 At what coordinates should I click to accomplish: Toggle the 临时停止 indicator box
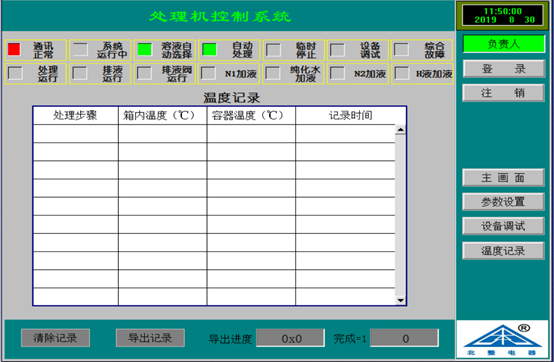273,50
